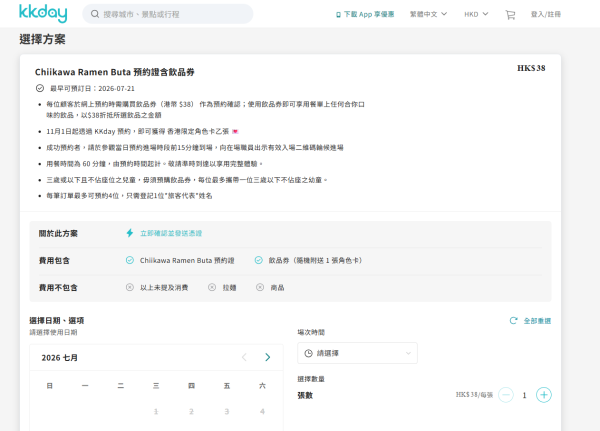The height and width of the screenshot is (431, 600).
Task: Click the 全部重選 reset icon
Action: pos(514,320)
